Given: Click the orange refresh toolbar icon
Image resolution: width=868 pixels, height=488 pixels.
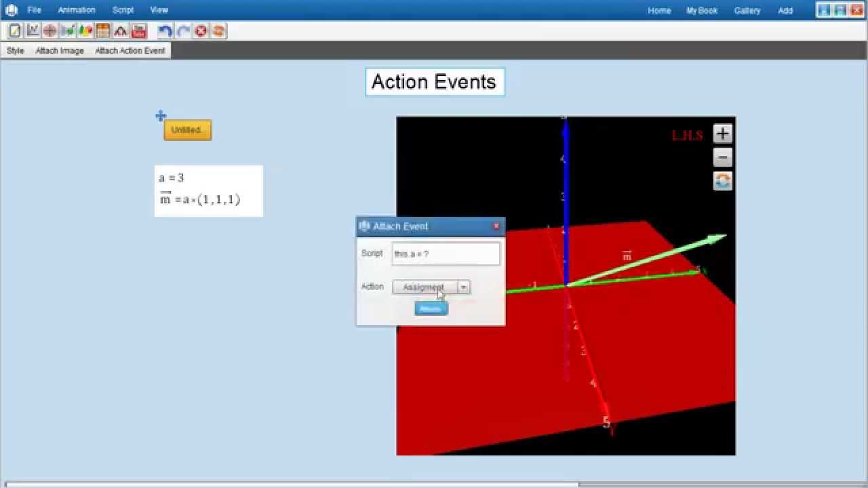Looking at the screenshot, I should [218, 30].
